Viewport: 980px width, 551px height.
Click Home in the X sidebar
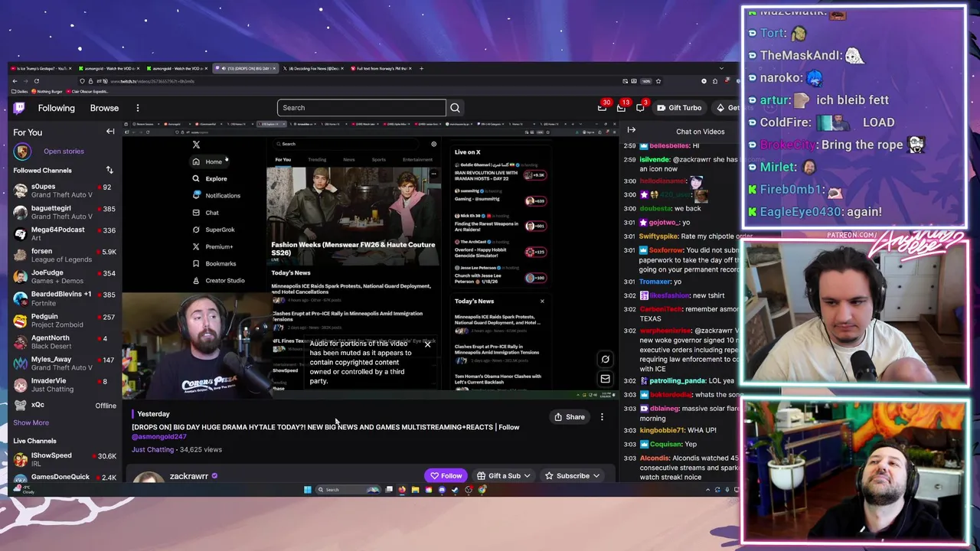207,161
